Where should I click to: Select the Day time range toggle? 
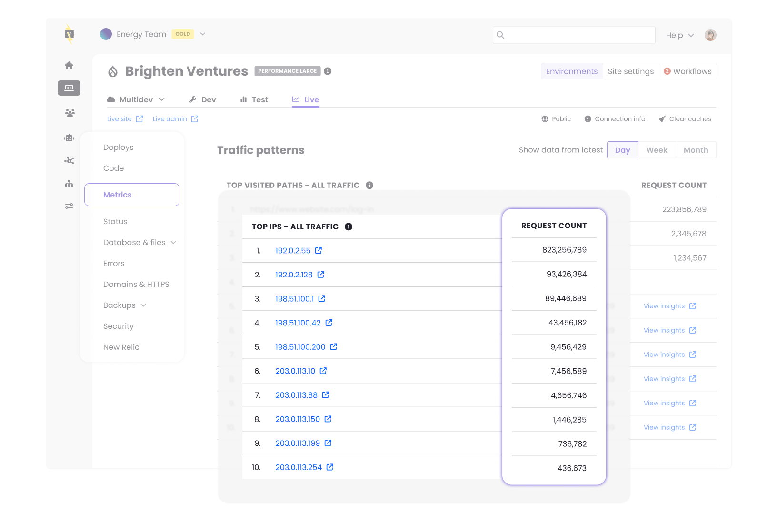tap(622, 150)
